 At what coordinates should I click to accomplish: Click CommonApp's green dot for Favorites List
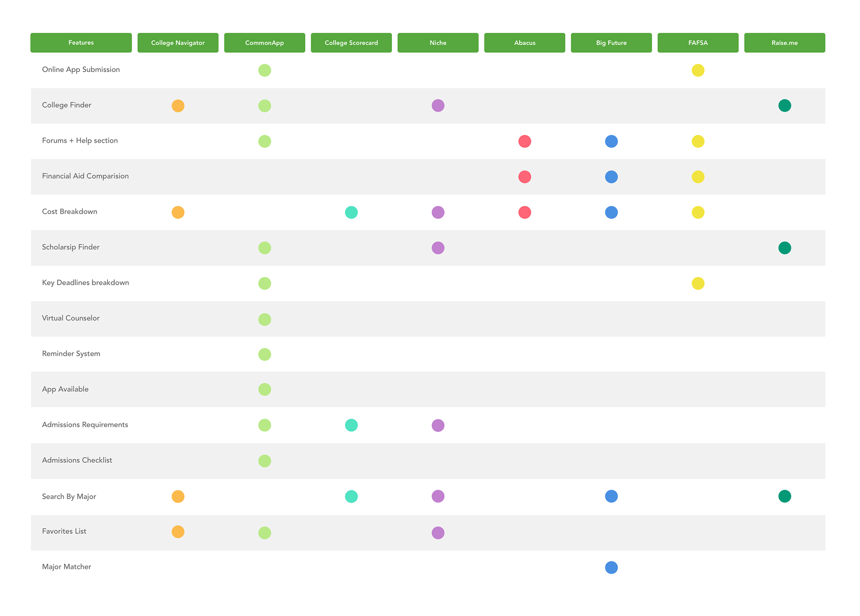point(265,533)
